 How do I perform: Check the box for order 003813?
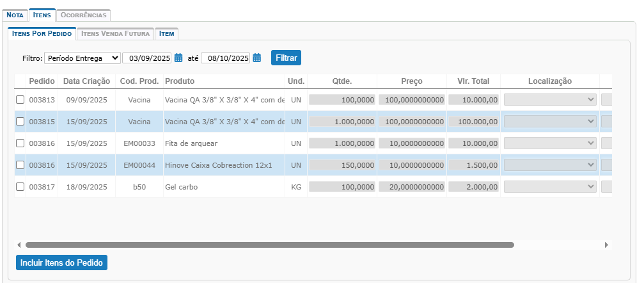point(20,99)
